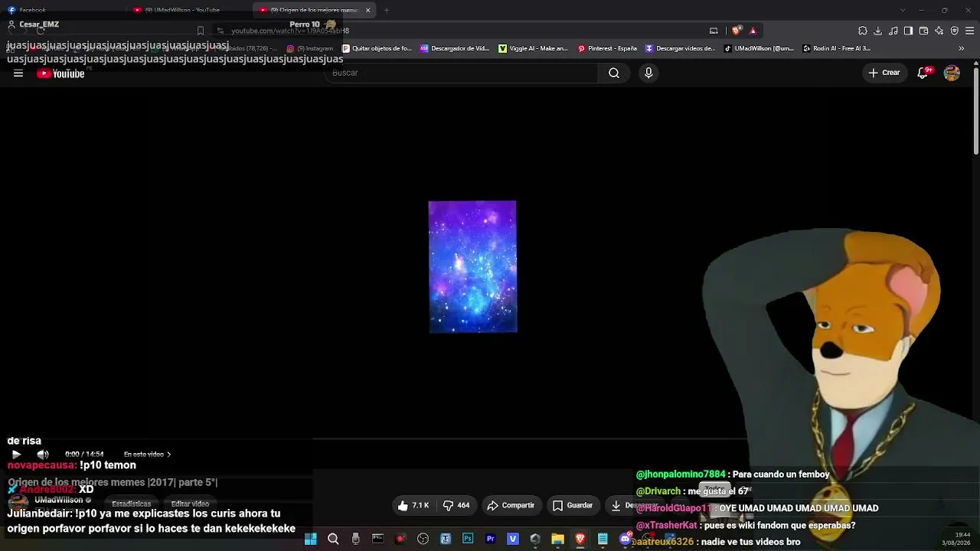Open the Instagram bookmark
Screen dimensions: 980x551
(310, 48)
